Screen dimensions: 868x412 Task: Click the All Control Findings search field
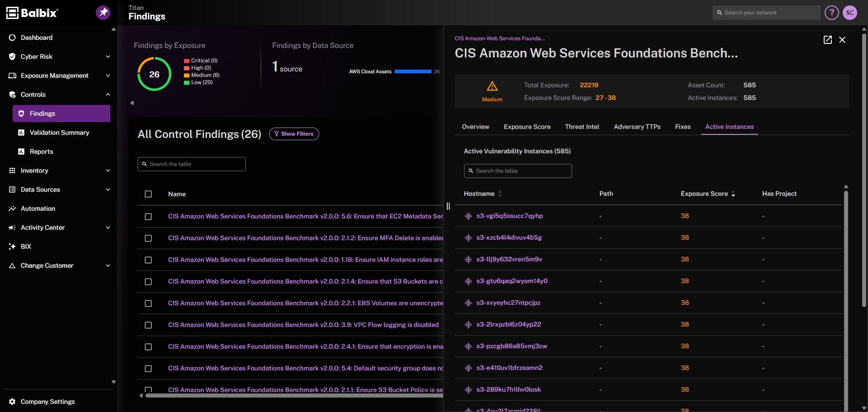192,164
